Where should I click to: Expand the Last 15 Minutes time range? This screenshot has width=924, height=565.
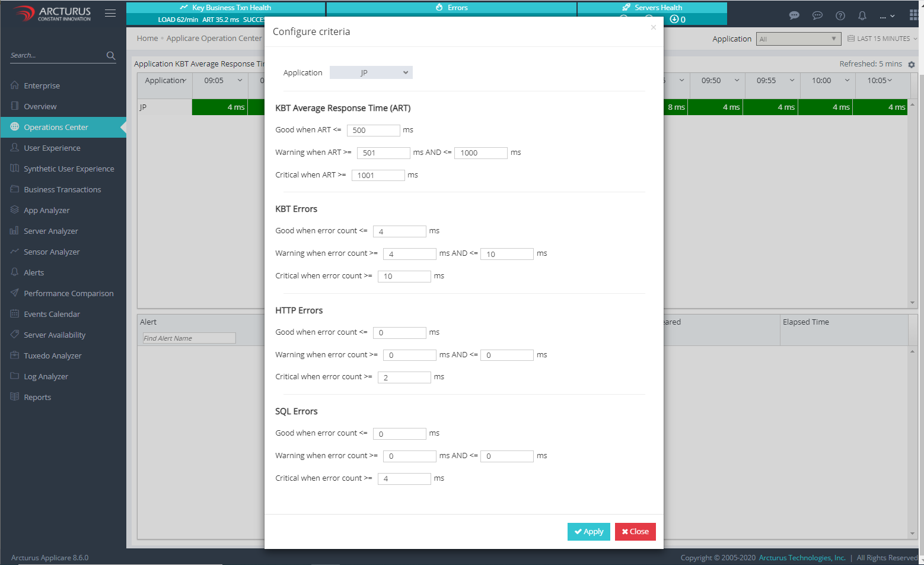[x=882, y=39]
